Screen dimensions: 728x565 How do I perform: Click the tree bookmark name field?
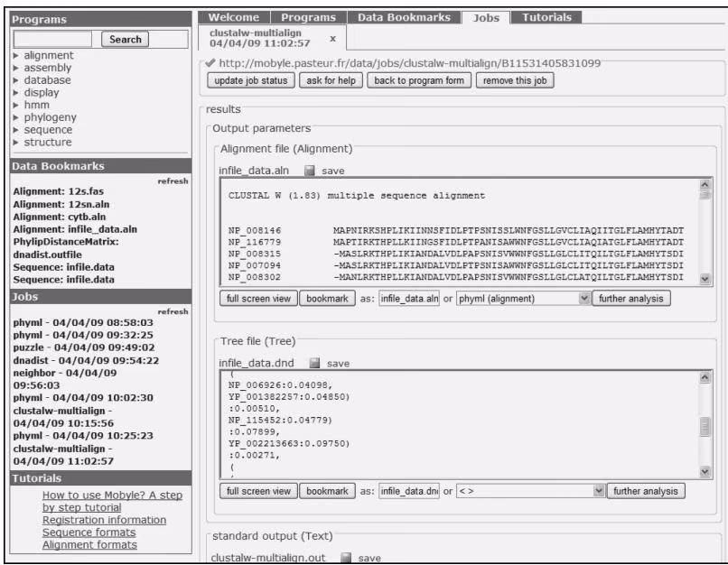pyautogui.click(x=409, y=491)
